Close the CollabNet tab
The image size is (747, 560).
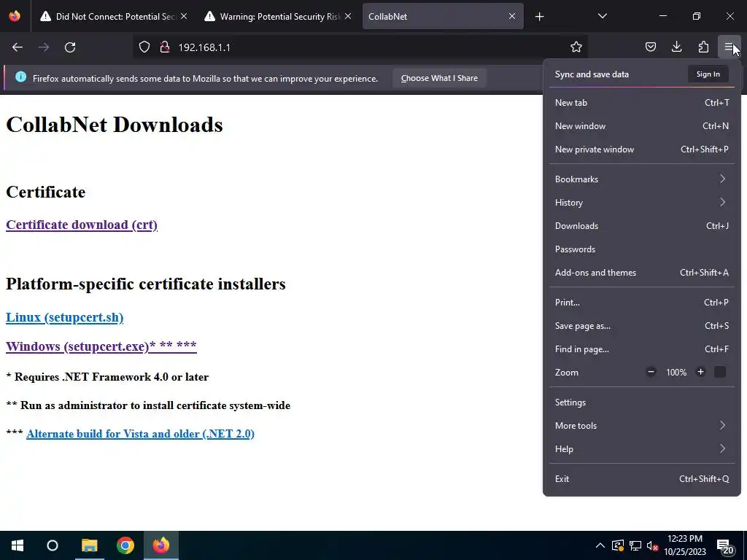click(511, 16)
